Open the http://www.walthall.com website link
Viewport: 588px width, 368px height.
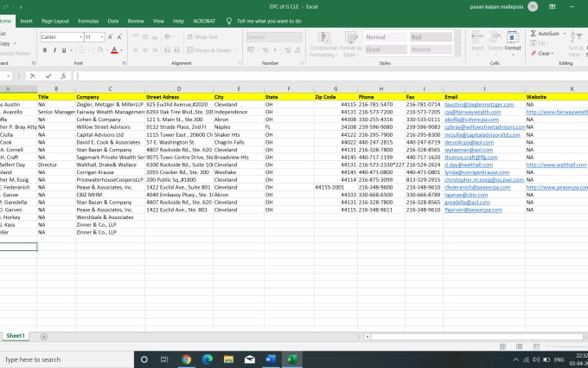[557, 165]
